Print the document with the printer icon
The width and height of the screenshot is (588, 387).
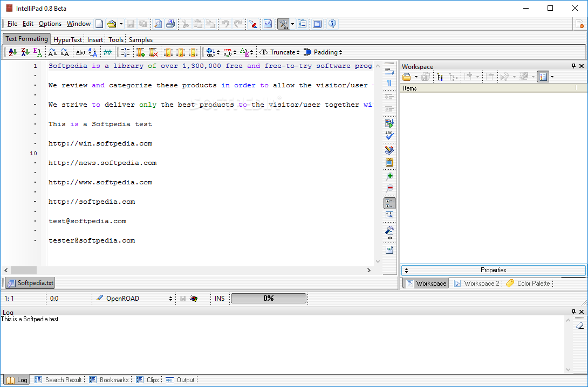[170, 24]
